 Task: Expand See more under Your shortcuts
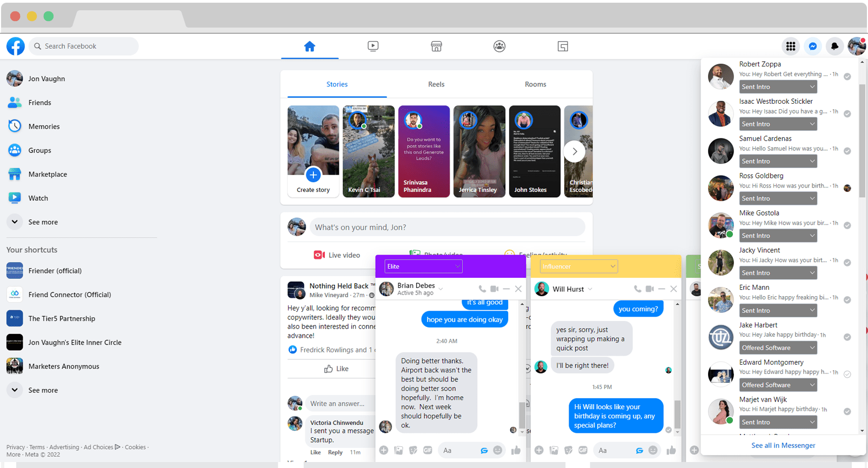point(43,390)
